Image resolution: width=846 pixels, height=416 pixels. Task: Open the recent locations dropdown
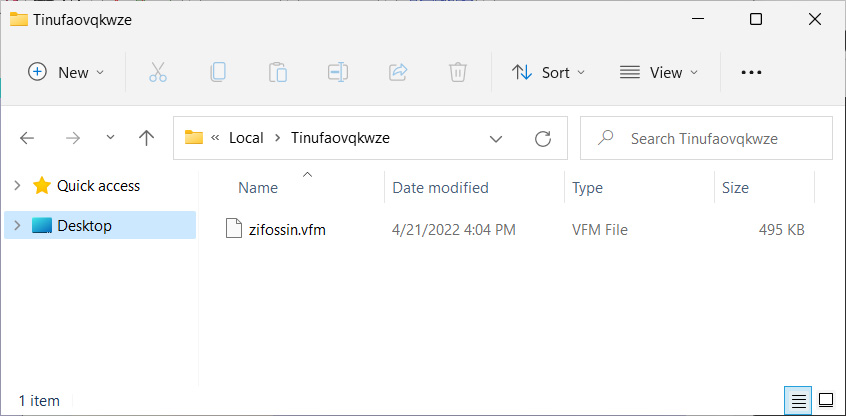coord(110,138)
